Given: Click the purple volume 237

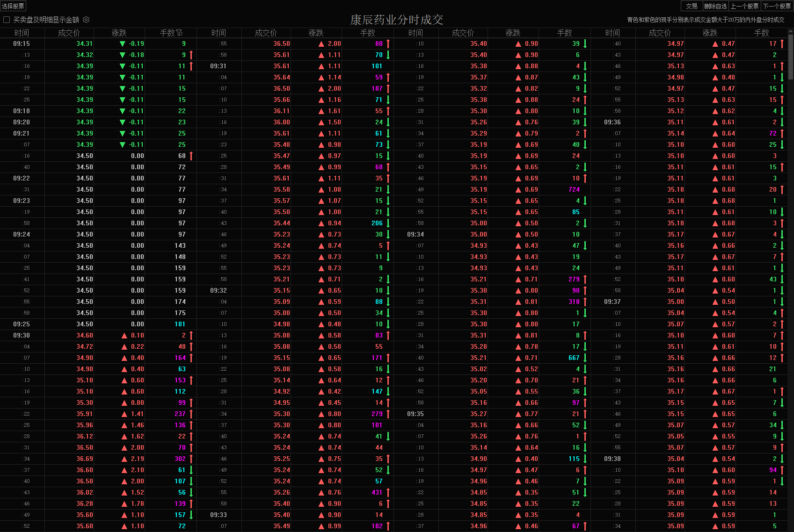Looking at the screenshot, I should click(x=180, y=414).
